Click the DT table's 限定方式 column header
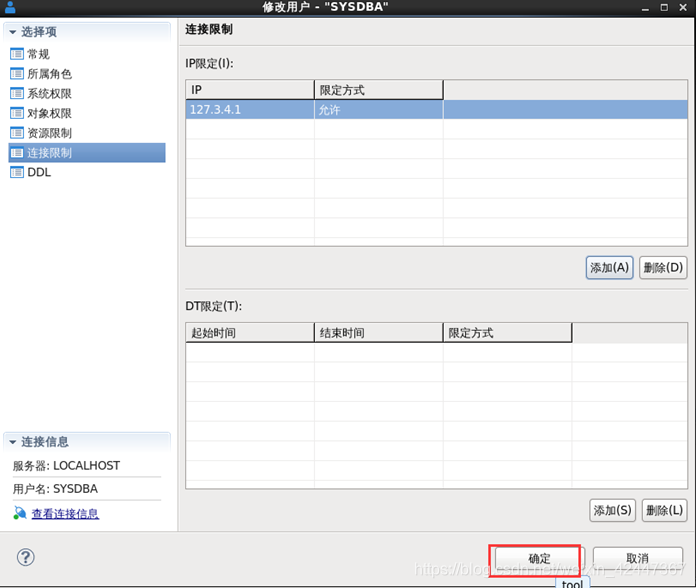 507,333
